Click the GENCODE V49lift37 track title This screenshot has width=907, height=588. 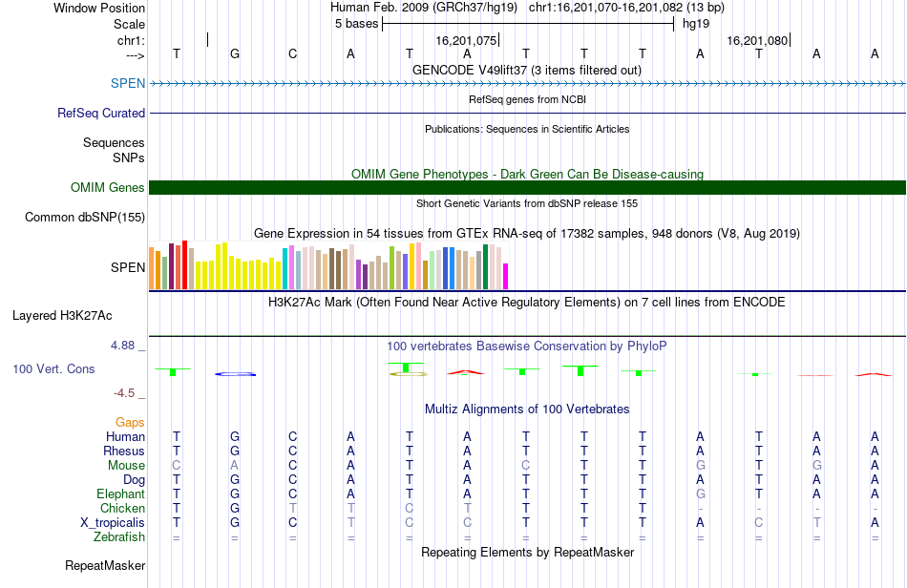point(527,71)
